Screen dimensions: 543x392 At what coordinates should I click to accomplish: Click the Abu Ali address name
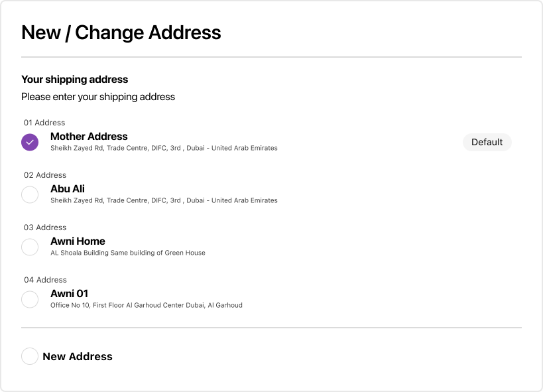[x=68, y=188]
